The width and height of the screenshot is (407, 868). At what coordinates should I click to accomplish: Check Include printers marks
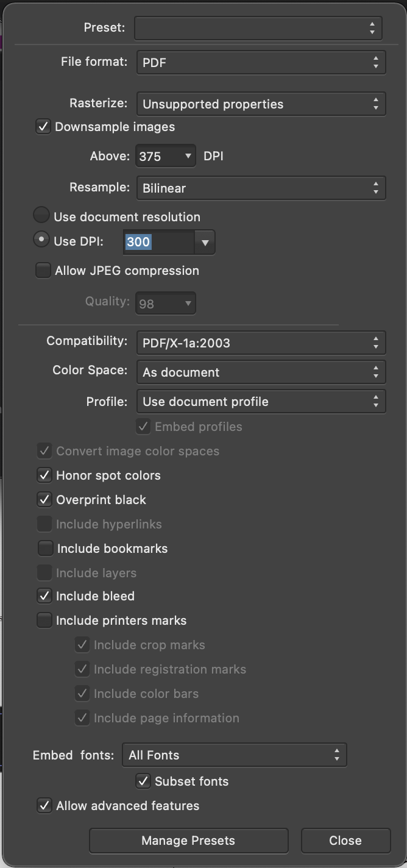click(x=44, y=621)
